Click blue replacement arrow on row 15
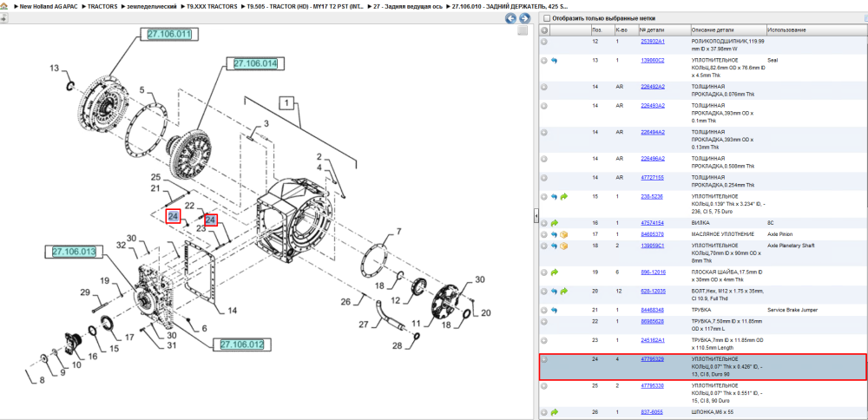868x420 pixels. point(555,196)
